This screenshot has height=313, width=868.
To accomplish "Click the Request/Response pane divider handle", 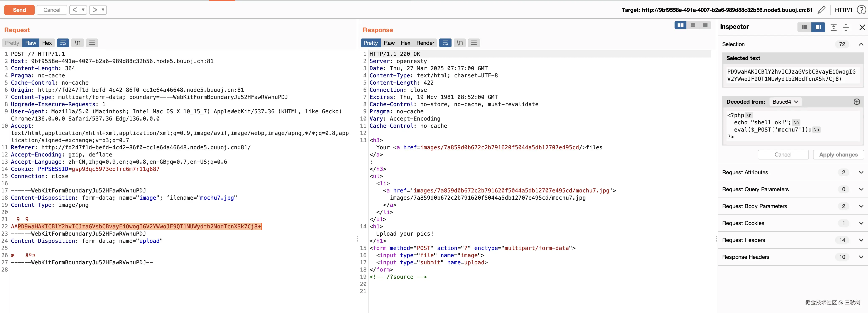I will click(357, 239).
